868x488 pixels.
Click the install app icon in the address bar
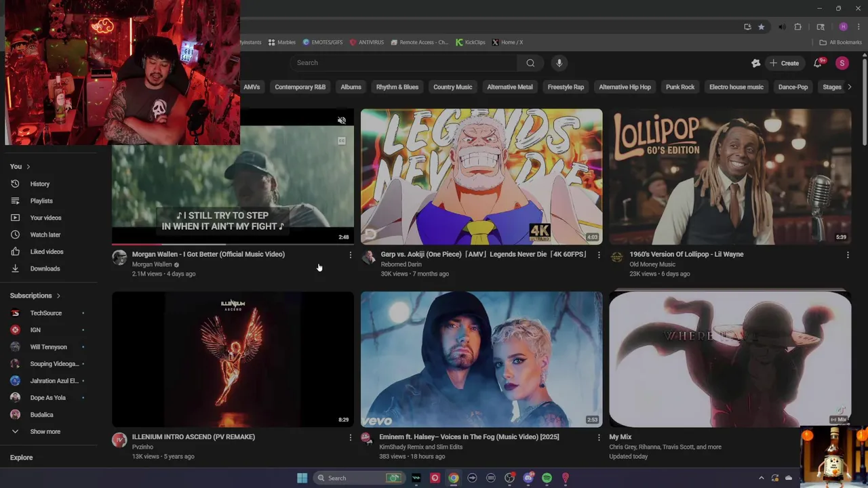[x=747, y=27]
